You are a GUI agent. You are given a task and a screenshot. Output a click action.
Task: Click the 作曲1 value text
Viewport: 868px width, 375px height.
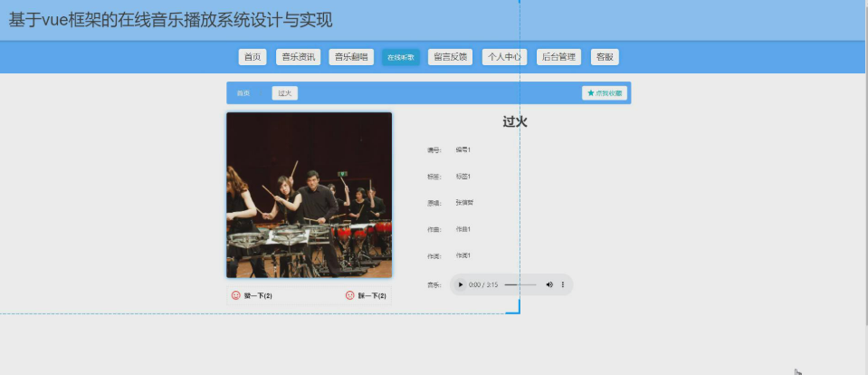pyautogui.click(x=463, y=229)
